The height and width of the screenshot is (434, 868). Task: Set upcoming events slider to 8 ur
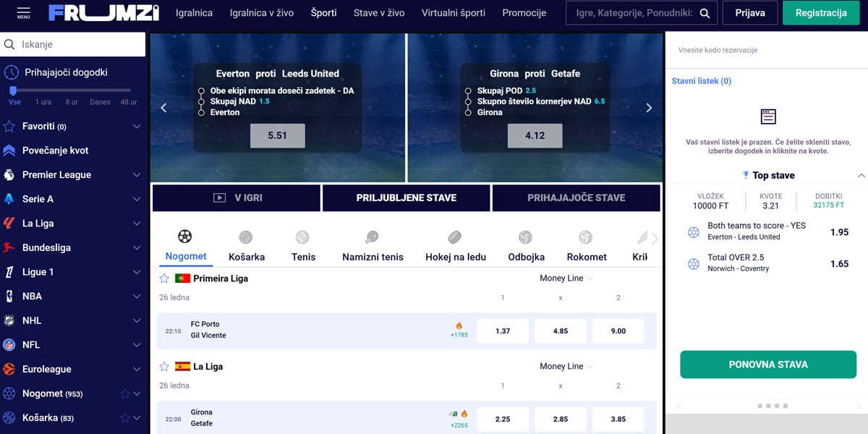71,91
